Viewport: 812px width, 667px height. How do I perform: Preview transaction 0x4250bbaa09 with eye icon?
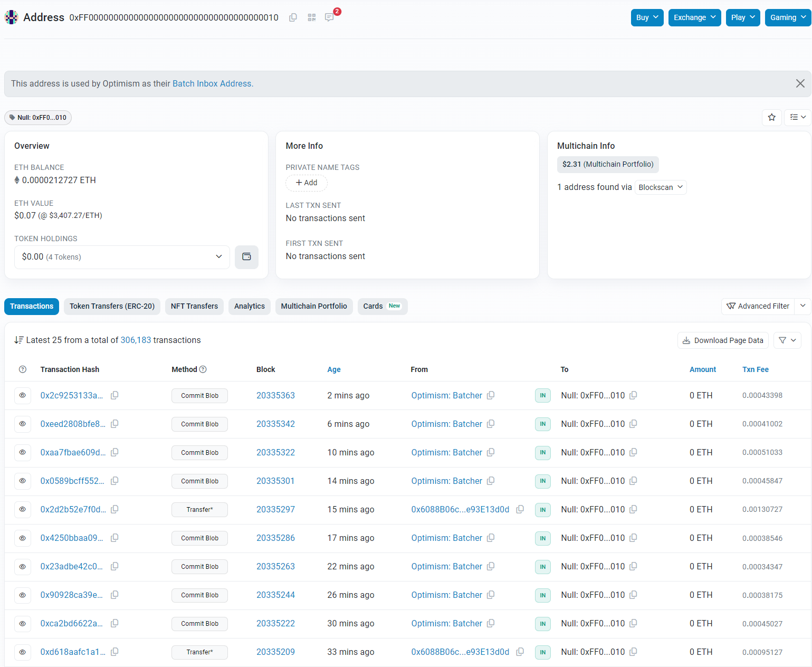23,538
